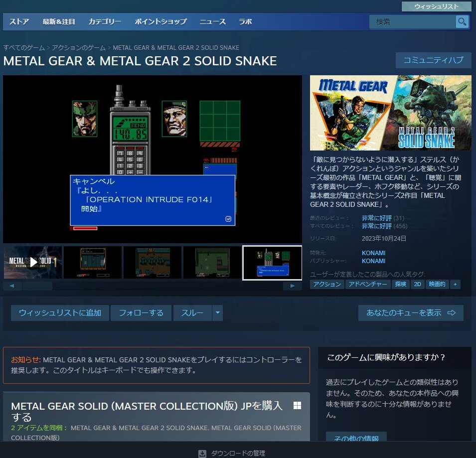Click the right arrow of screenshot strip
Screen dimensions: 476x458
pos(293,286)
